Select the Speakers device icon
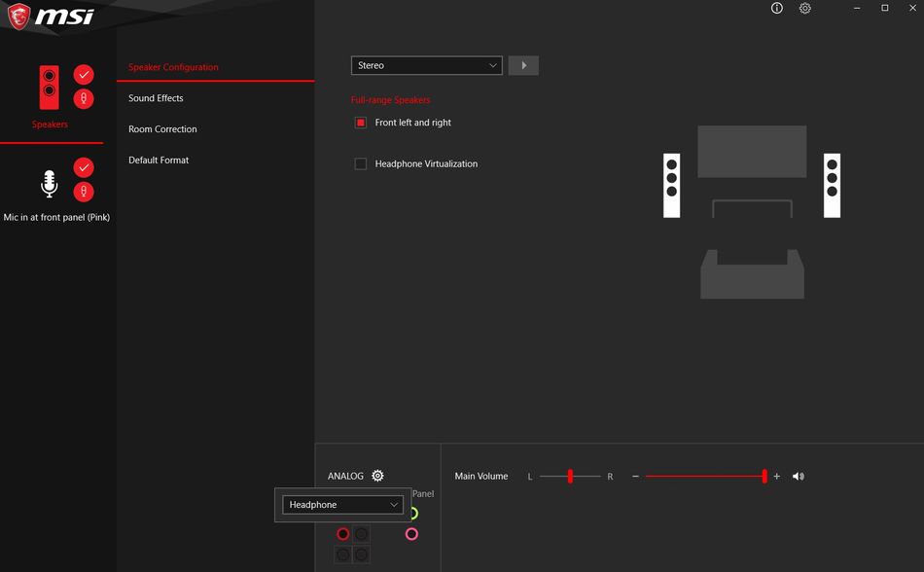 (49, 88)
